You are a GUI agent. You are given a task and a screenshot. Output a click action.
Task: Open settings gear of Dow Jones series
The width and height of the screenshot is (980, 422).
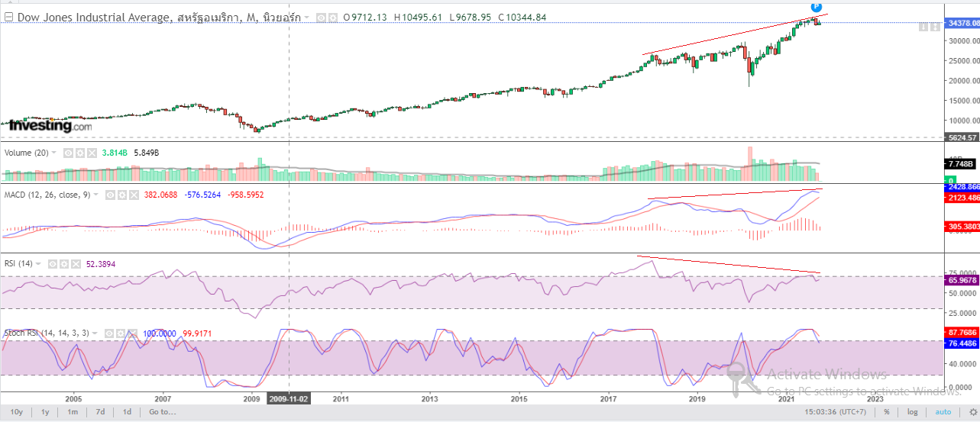(333, 17)
